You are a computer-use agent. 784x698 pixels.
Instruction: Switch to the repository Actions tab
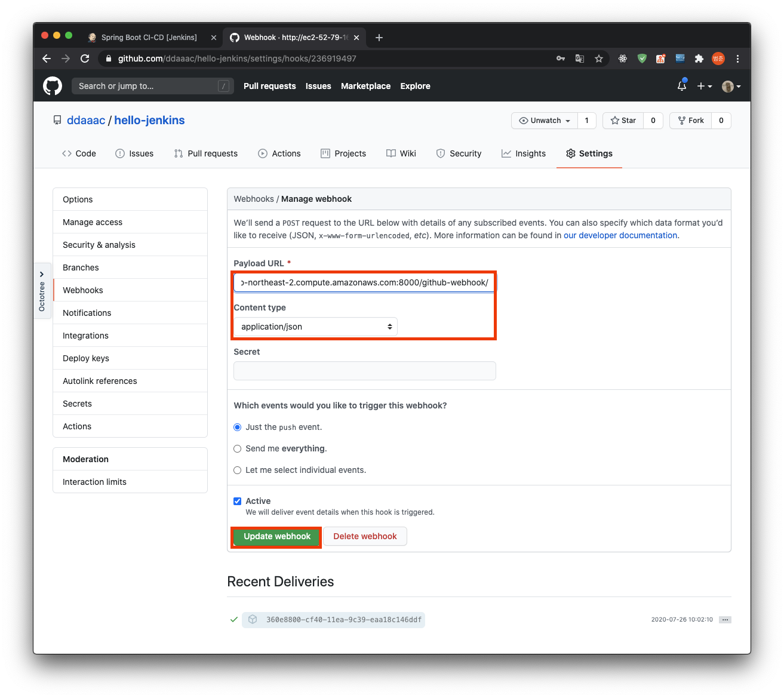[x=279, y=153]
